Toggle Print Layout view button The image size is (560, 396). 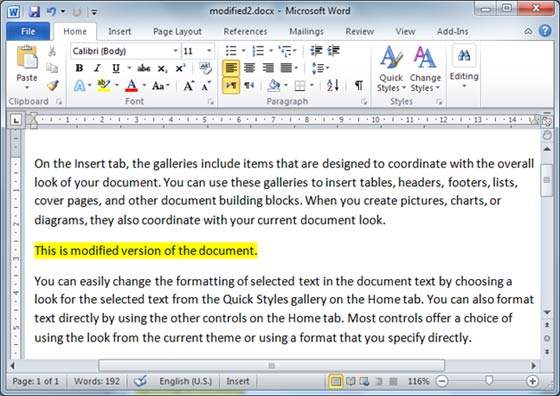pos(336,381)
